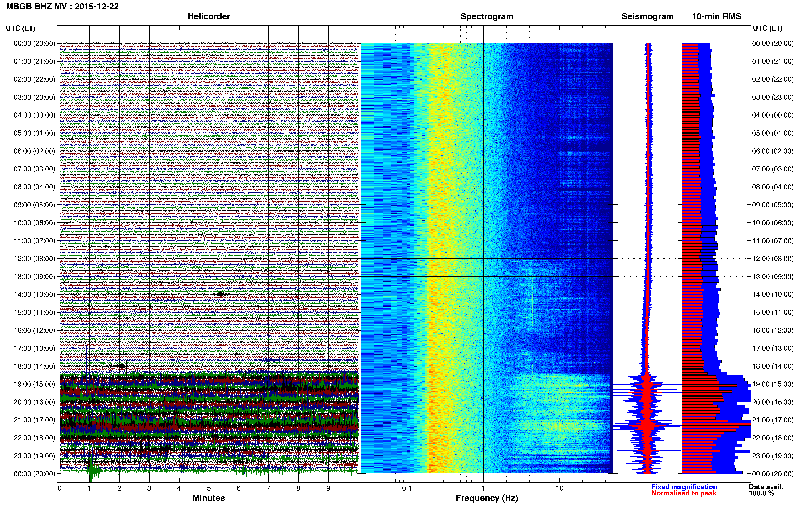
Task: Click the blue 'Fixed magnification' legend text
Action: tap(684, 487)
